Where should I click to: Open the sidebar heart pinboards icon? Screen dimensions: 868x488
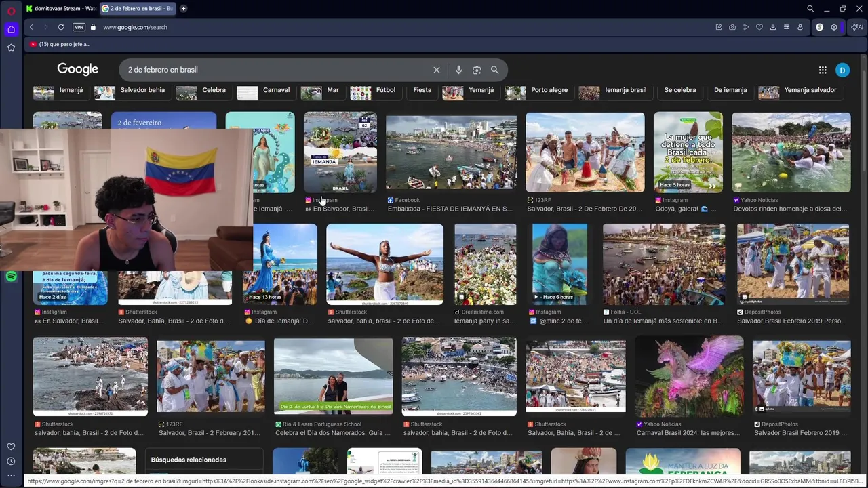11,447
